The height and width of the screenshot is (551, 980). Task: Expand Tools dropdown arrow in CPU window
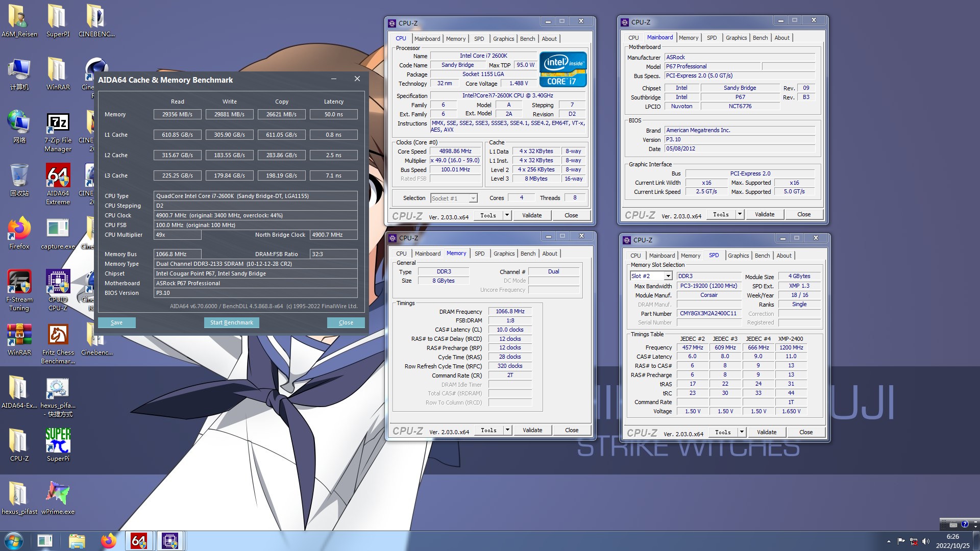click(507, 215)
